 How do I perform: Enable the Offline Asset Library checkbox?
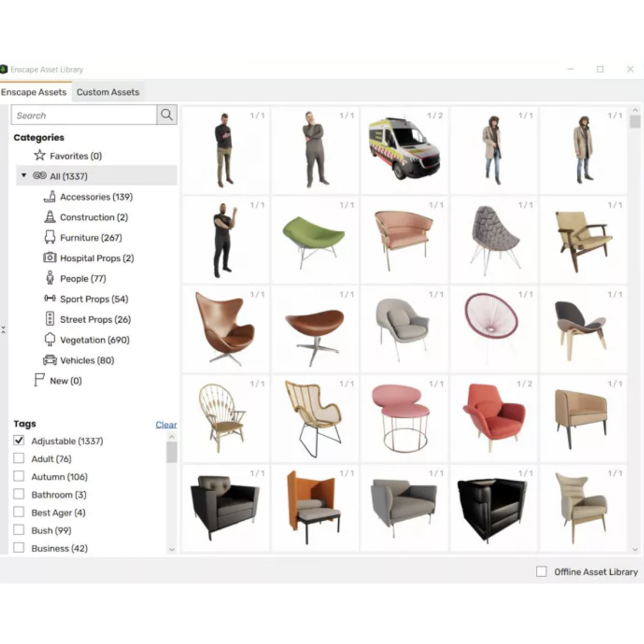541,572
